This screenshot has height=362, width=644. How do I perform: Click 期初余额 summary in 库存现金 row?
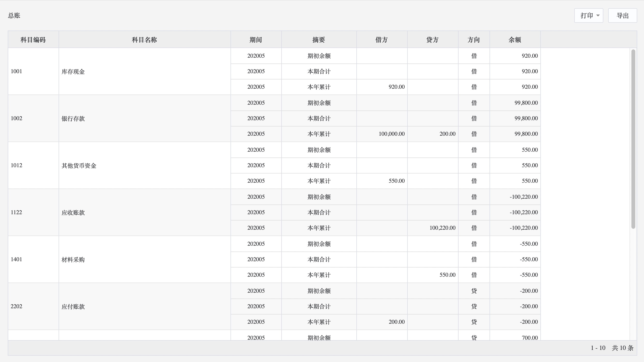tap(319, 56)
